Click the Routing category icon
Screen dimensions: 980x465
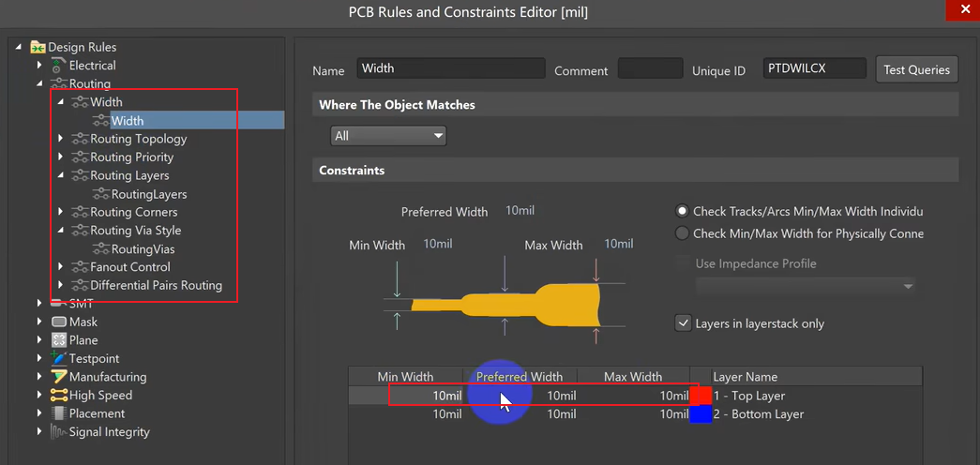click(59, 83)
